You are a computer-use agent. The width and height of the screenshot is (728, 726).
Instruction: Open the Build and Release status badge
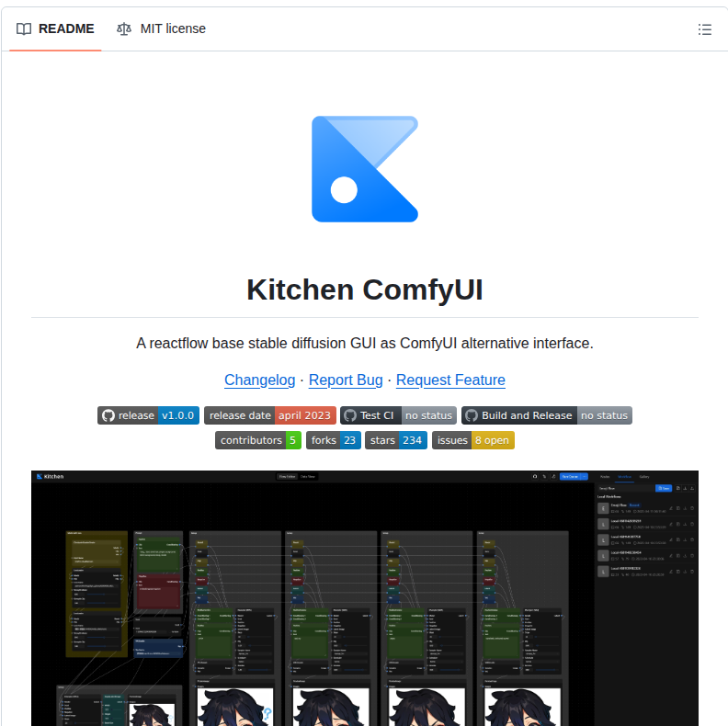547,415
